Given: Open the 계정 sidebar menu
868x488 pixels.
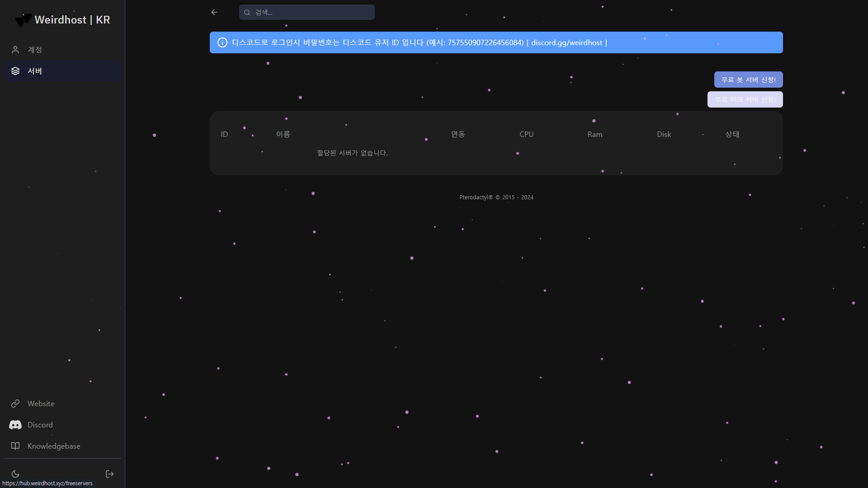Looking at the screenshot, I should click(35, 50).
